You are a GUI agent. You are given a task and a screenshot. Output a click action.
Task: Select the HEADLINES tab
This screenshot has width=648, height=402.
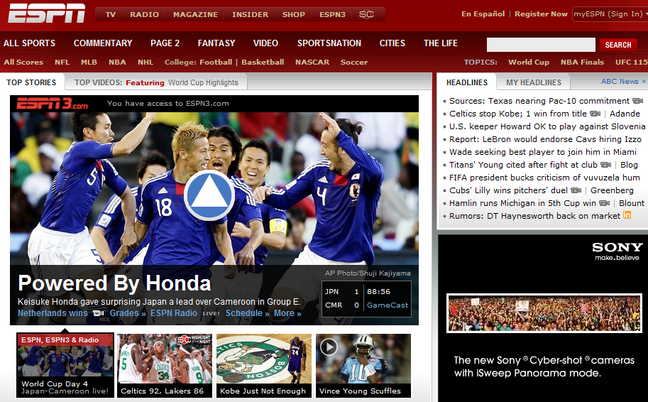(x=467, y=82)
